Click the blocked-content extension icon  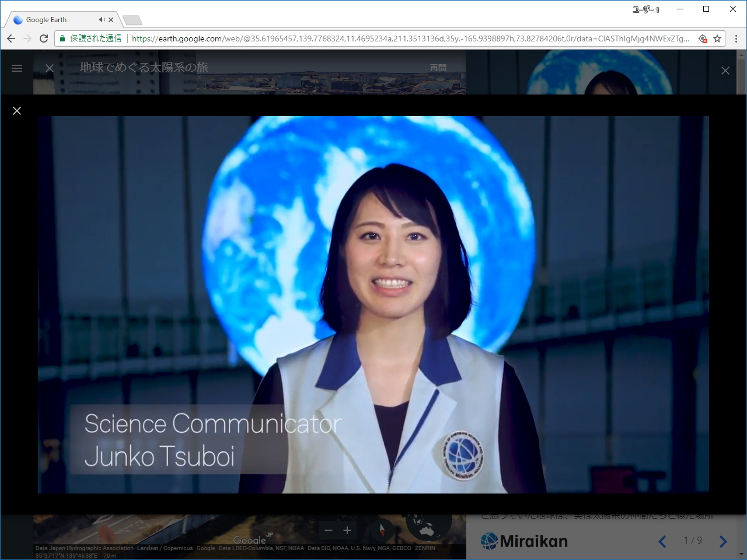click(x=703, y=38)
